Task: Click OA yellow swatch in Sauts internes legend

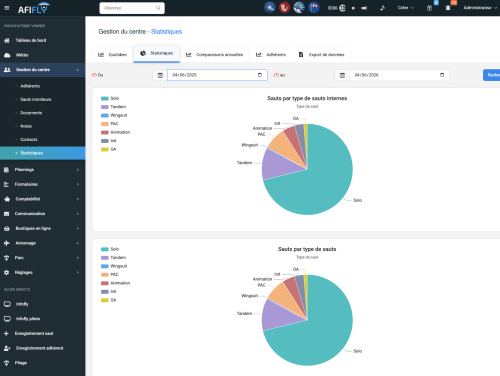Action: (105, 149)
